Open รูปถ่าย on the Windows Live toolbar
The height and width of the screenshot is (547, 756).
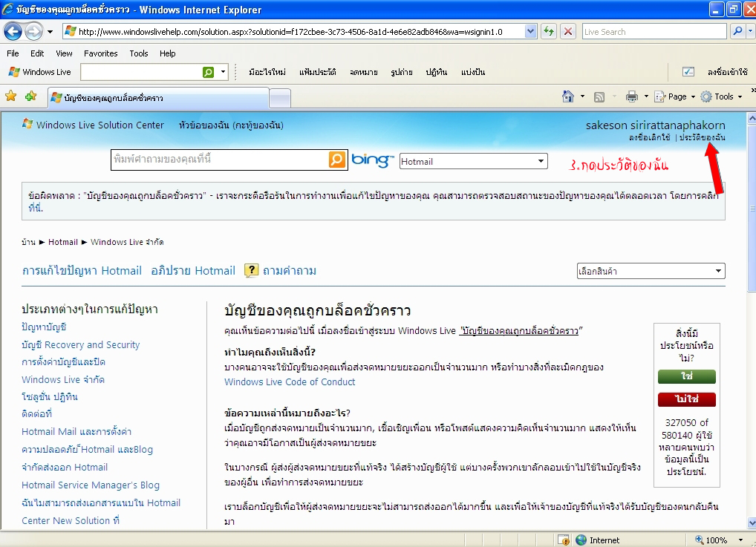pyautogui.click(x=402, y=72)
